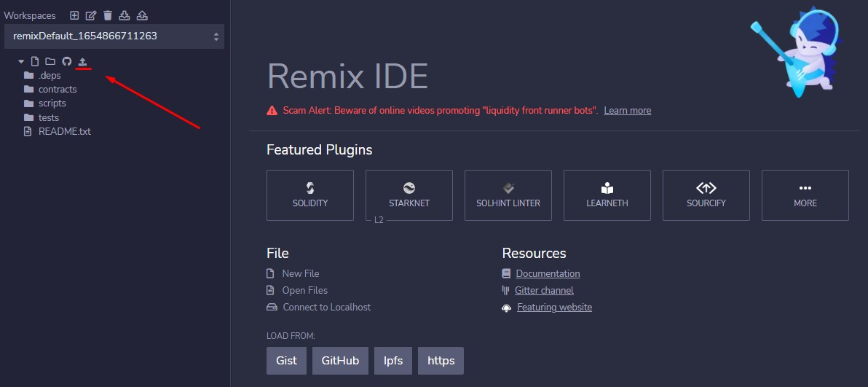Collapse the workspace root tree arrow
This screenshot has width=868, height=387.
pos(21,61)
